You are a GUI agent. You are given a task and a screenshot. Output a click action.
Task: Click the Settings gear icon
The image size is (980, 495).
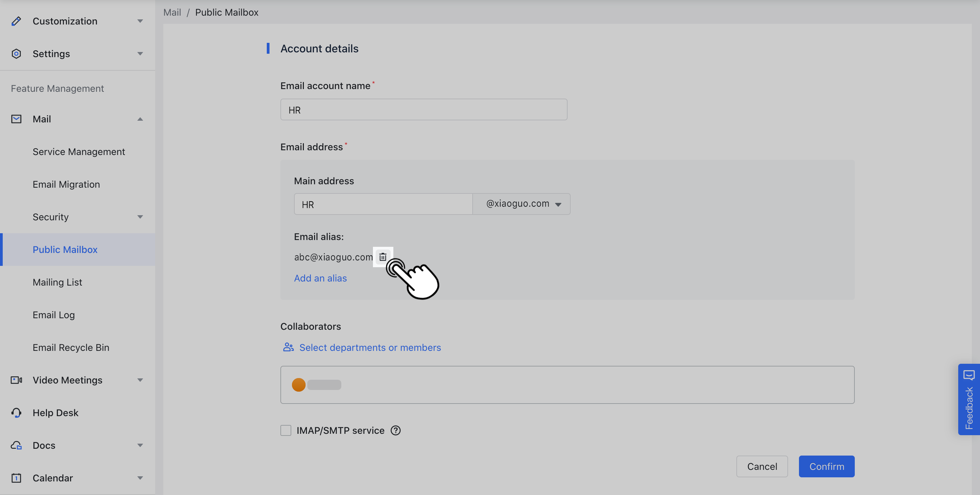(x=16, y=54)
